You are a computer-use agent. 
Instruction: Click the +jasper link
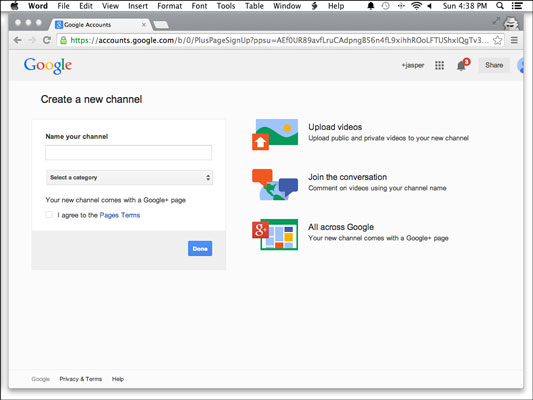click(x=413, y=65)
